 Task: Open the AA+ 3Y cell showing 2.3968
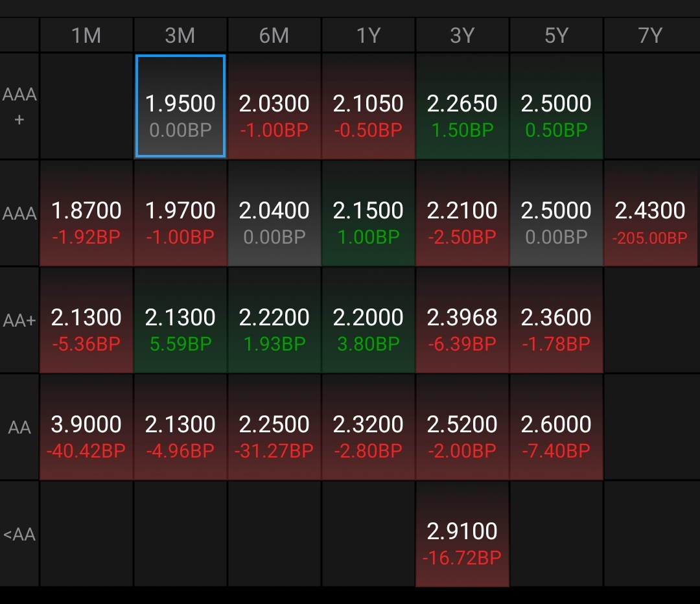pyautogui.click(x=462, y=320)
